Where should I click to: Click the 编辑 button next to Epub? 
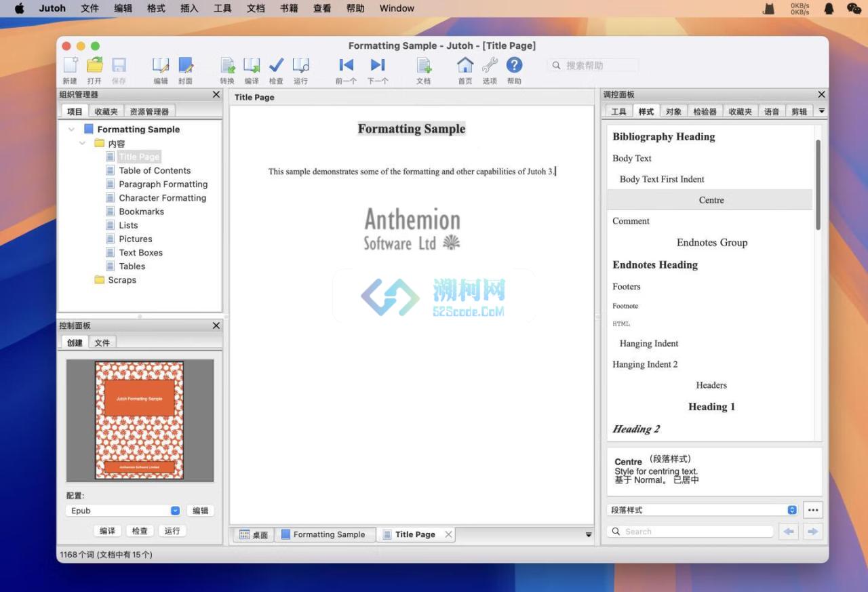coord(200,511)
